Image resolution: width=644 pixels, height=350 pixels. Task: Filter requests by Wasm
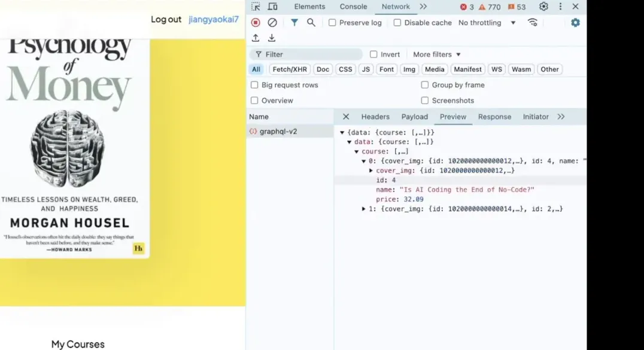521,69
